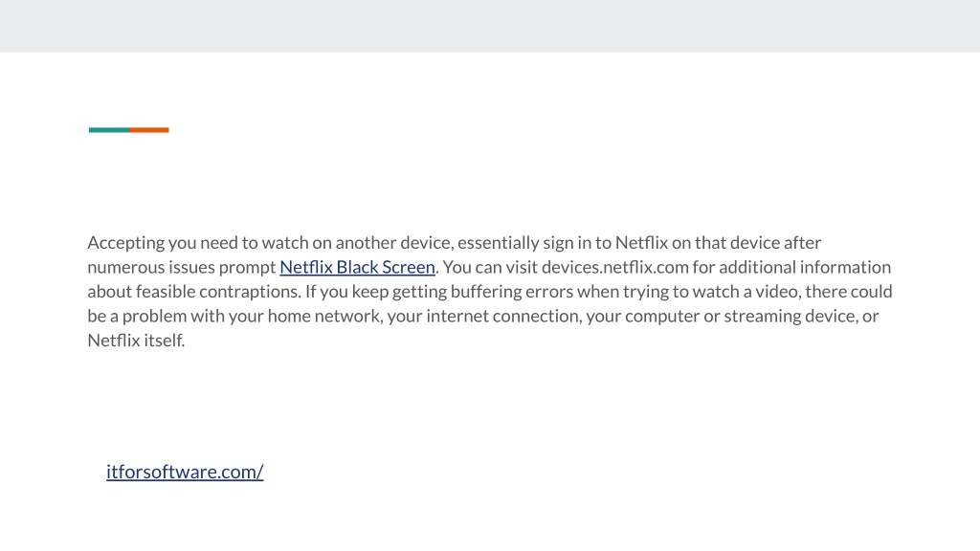Click the word 'Accepting' starting the paragraph

126,242
